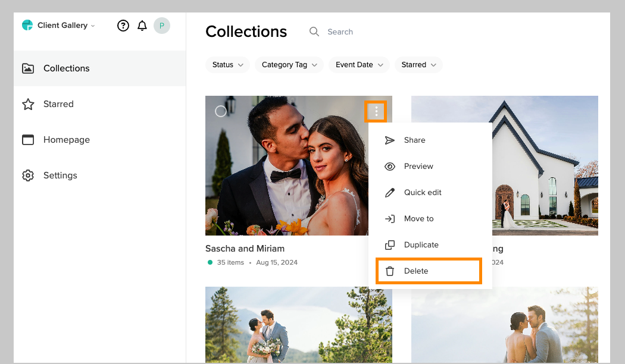
Task: Open the Starred filter dropdown
Action: pos(418,65)
